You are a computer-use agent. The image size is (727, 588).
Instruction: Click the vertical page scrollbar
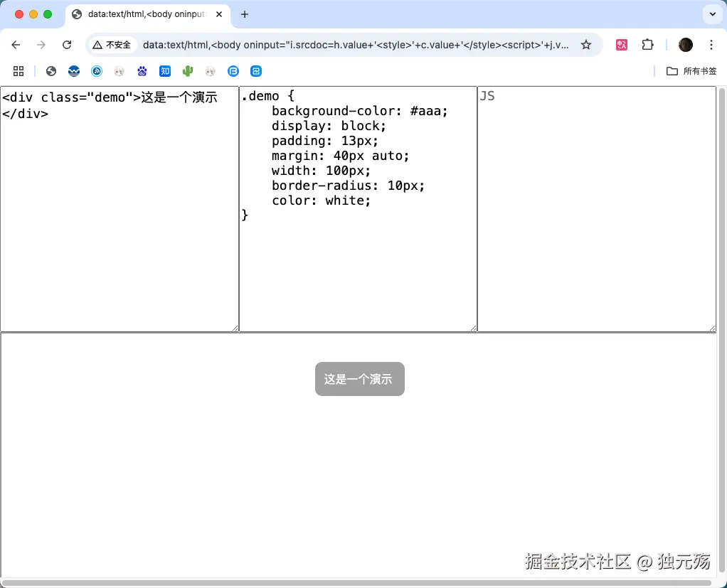722,330
